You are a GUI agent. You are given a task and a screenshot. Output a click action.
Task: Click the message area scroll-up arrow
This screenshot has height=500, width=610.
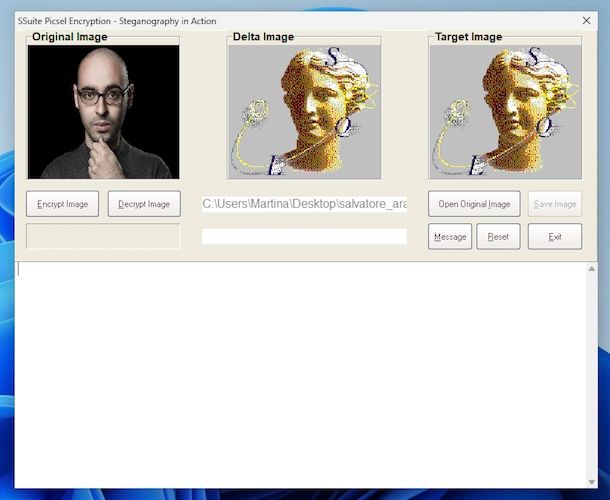coord(592,268)
